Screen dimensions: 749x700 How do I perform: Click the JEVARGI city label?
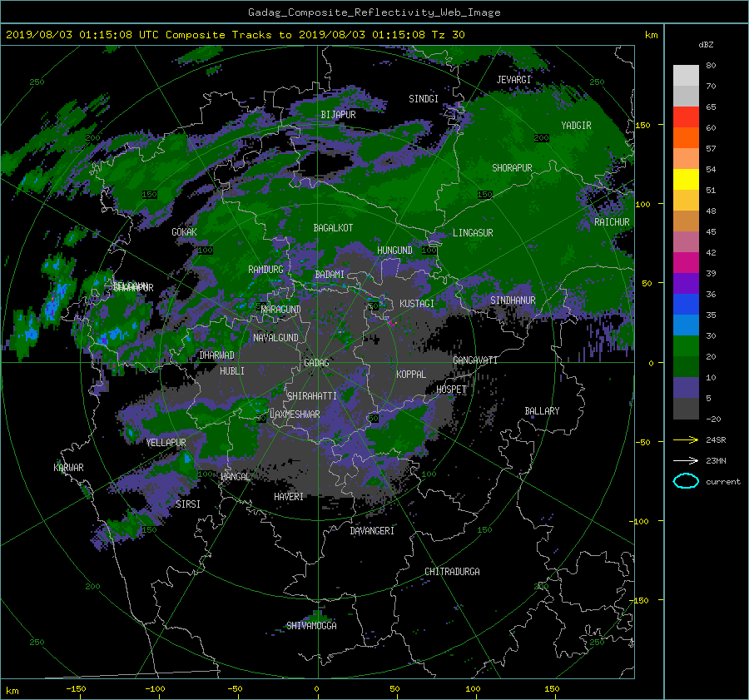pyautogui.click(x=513, y=80)
